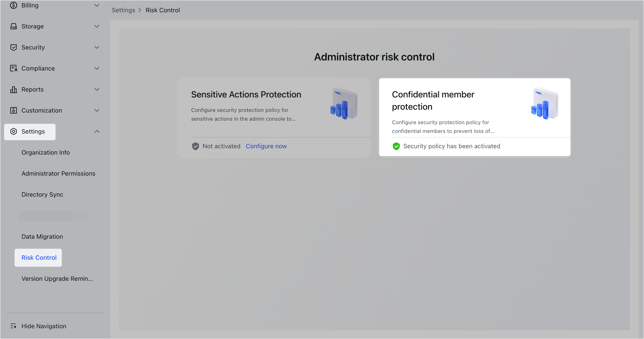Click the Reports menu label

pos(32,89)
